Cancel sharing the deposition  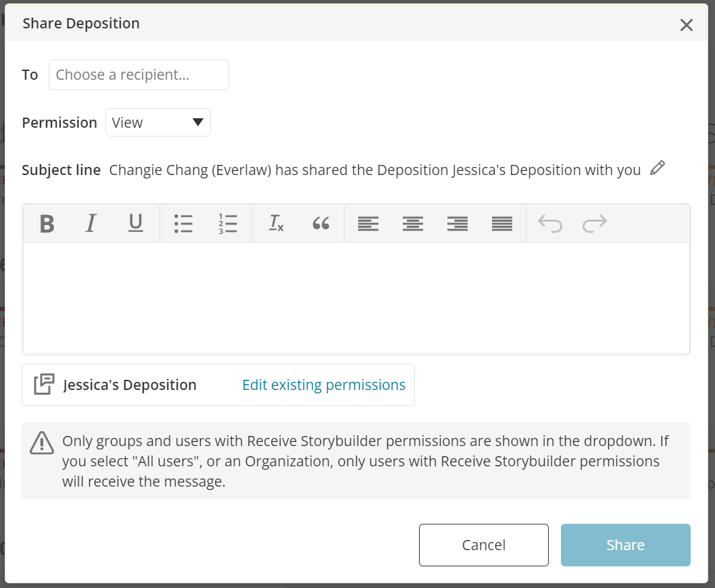click(483, 545)
